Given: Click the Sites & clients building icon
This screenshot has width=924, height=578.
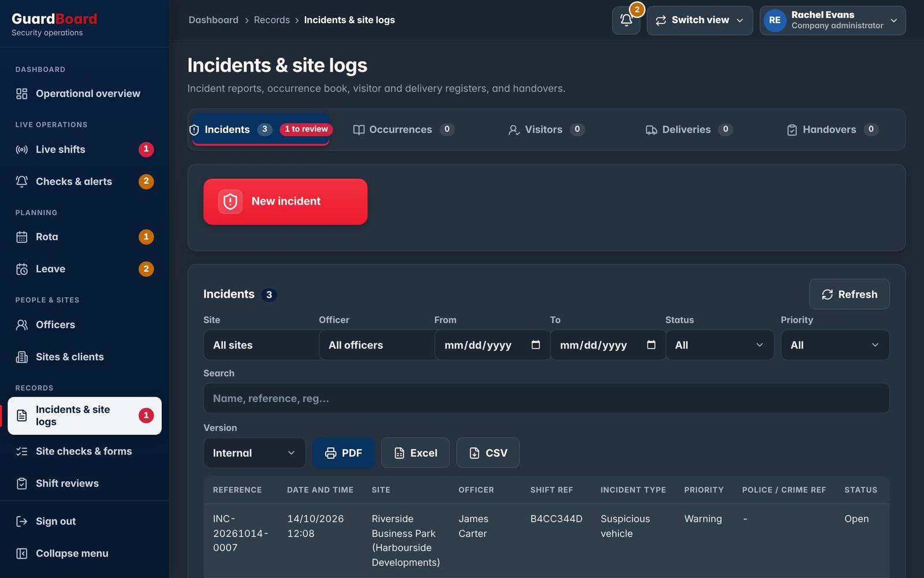Looking at the screenshot, I should click(22, 357).
